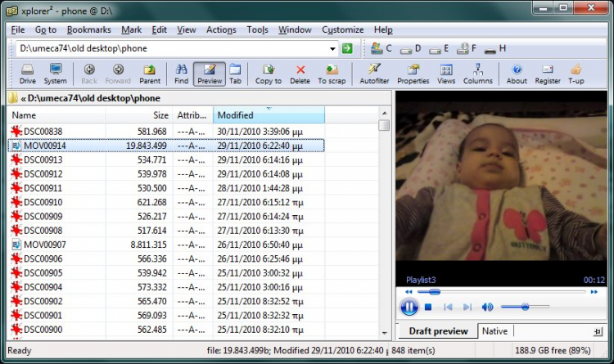The width and height of the screenshot is (614, 364).
Task: Click the Copy to icon
Action: (x=269, y=74)
